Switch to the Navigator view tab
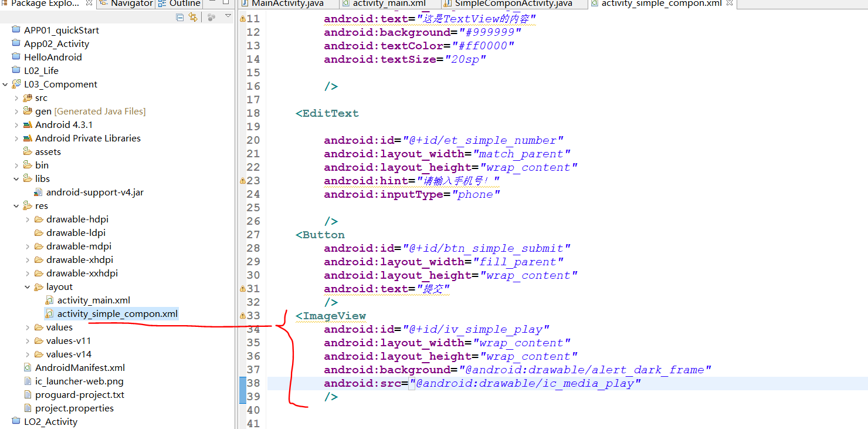The height and width of the screenshot is (429, 868). pyautogui.click(x=126, y=4)
